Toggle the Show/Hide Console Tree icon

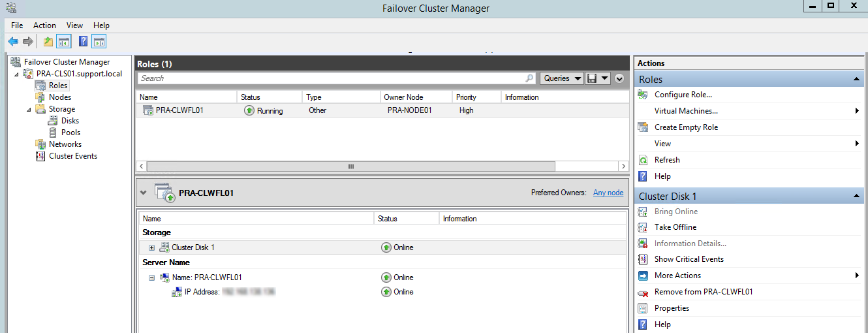click(64, 42)
